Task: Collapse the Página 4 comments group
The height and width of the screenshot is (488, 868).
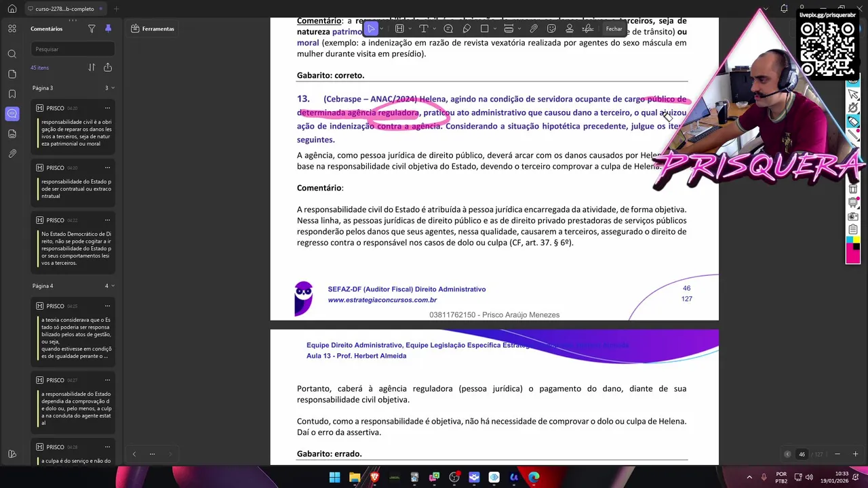Action: point(113,285)
